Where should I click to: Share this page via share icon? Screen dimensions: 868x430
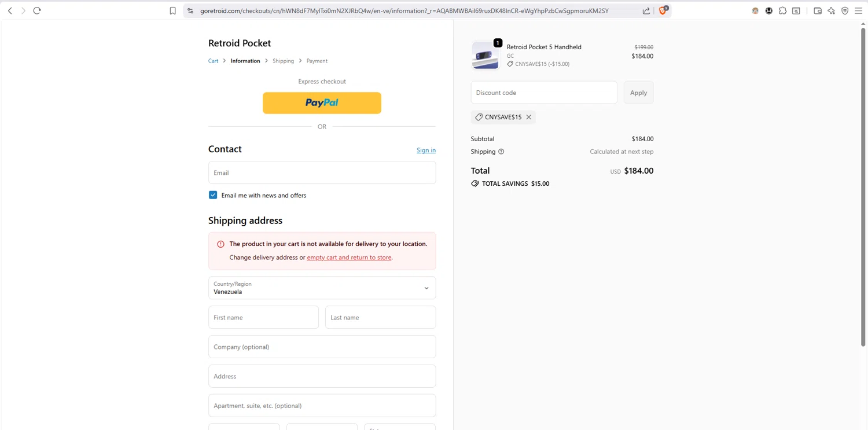click(646, 10)
